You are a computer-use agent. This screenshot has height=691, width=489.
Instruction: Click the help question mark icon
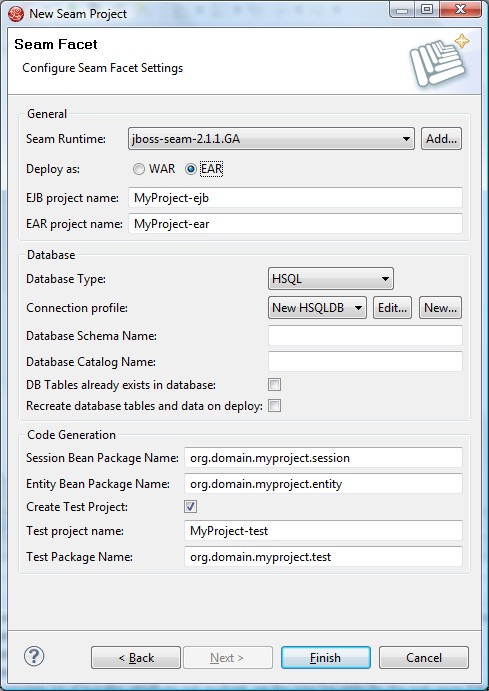coord(34,657)
